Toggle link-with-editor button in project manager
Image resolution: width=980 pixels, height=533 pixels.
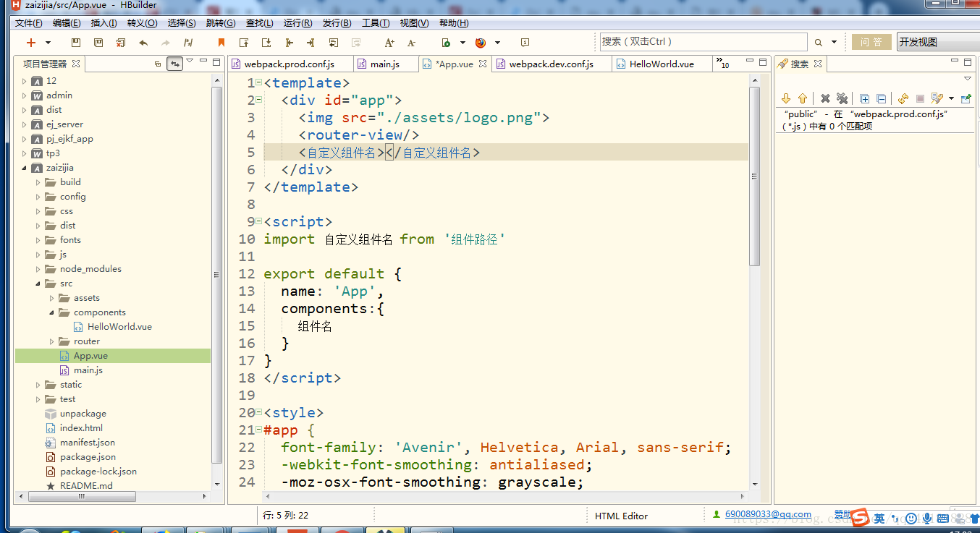pyautogui.click(x=174, y=64)
